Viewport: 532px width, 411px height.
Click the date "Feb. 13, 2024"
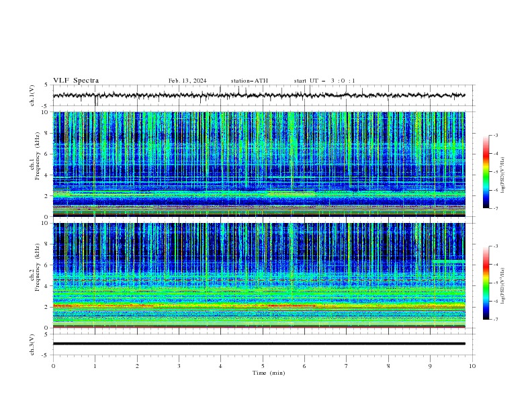[187, 81]
